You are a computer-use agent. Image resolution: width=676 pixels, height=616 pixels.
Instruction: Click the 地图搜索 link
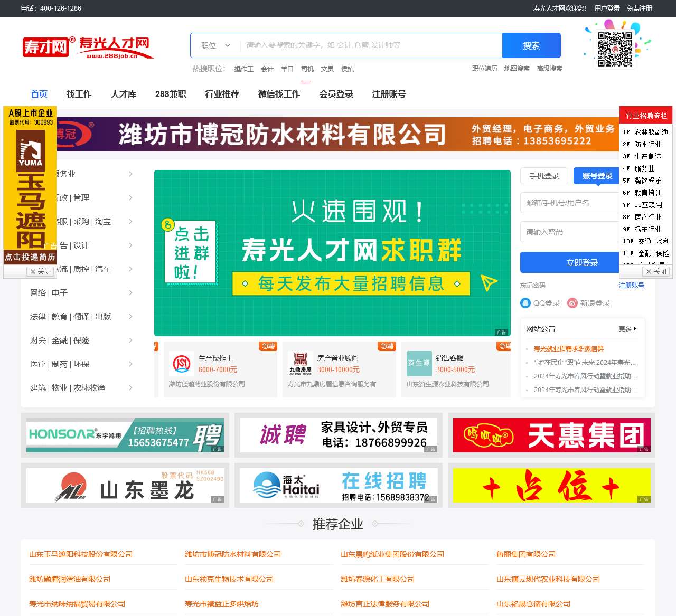[x=517, y=69]
